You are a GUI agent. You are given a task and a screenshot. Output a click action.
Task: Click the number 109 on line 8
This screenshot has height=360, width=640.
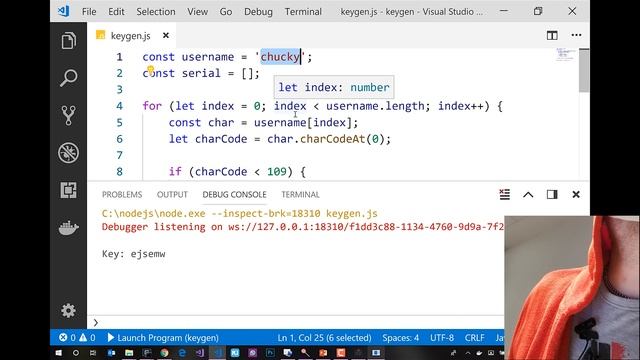click(x=277, y=171)
